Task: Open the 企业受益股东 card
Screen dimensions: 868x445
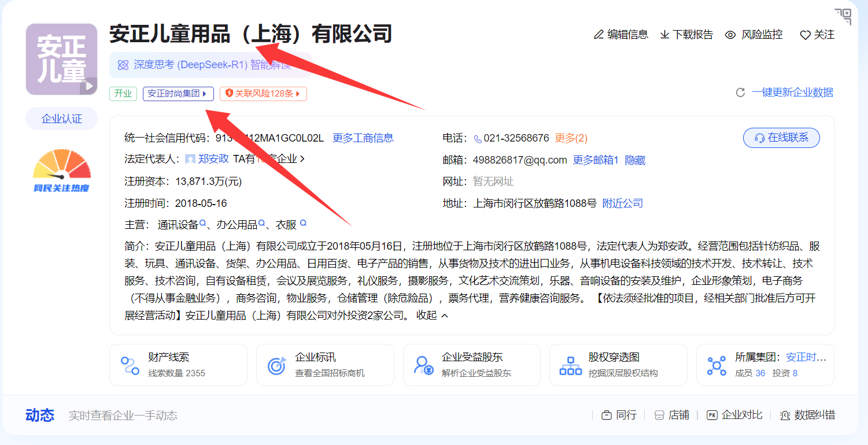Action: pyautogui.click(x=472, y=365)
